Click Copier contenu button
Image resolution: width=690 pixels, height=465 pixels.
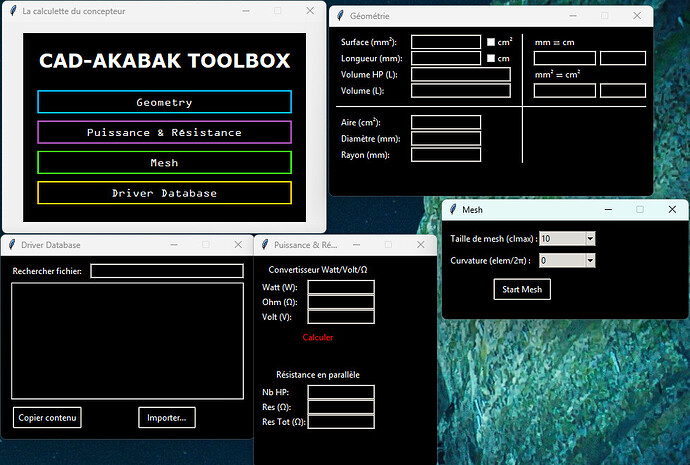pos(47,417)
